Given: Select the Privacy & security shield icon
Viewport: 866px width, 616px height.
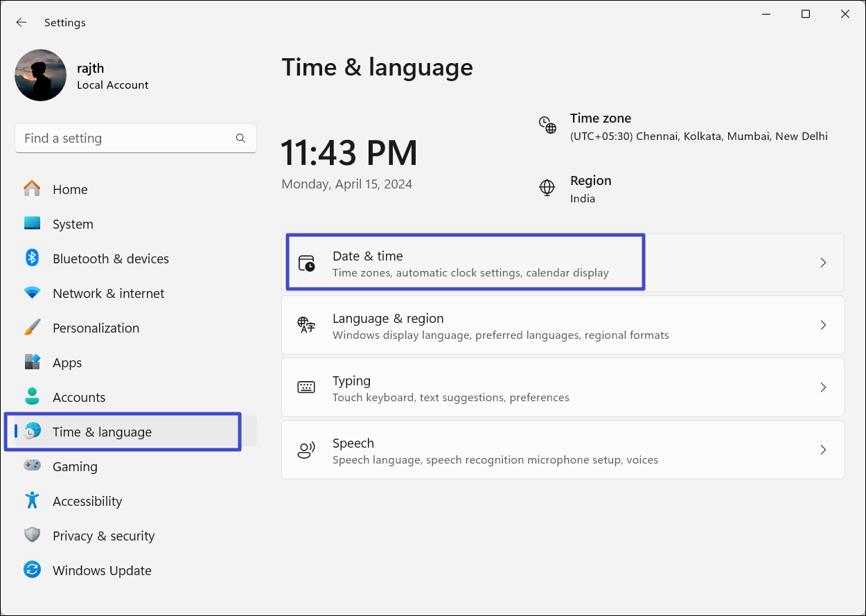Looking at the screenshot, I should [x=33, y=536].
